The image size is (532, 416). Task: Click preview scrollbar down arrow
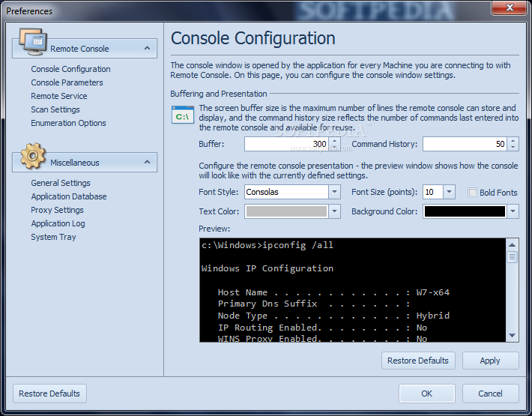click(512, 335)
